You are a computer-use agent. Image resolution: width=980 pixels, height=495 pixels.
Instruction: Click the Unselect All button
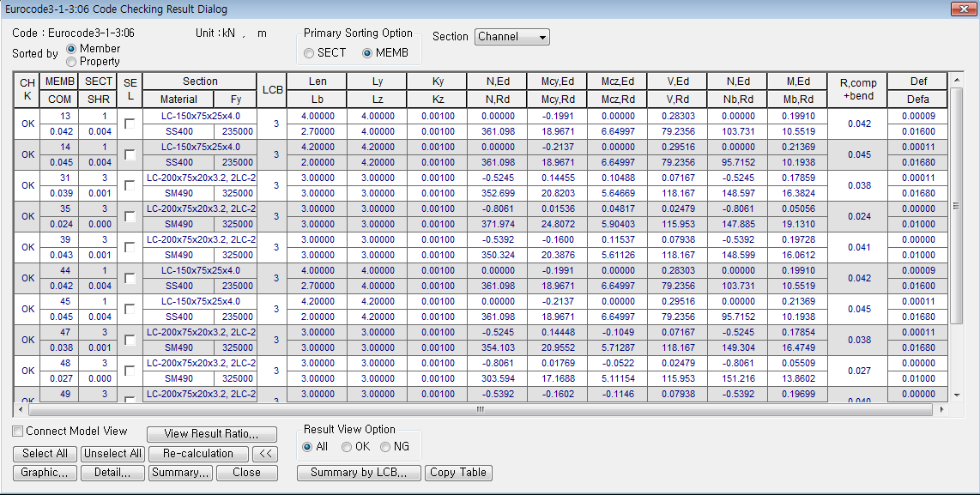[x=113, y=454]
